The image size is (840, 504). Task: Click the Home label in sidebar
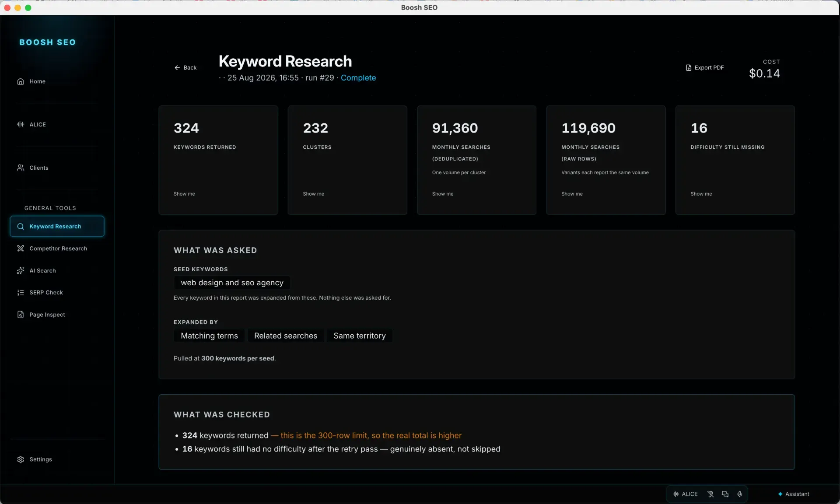(x=37, y=81)
